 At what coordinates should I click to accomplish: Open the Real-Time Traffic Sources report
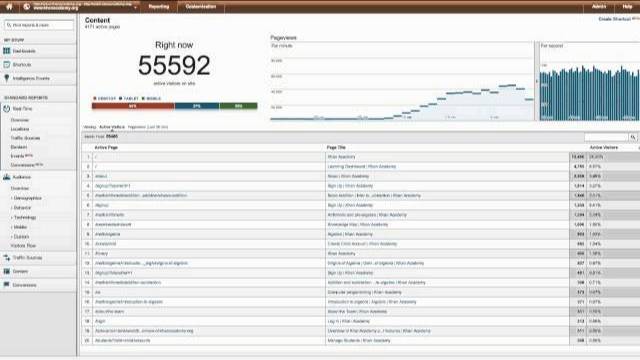(x=25, y=138)
